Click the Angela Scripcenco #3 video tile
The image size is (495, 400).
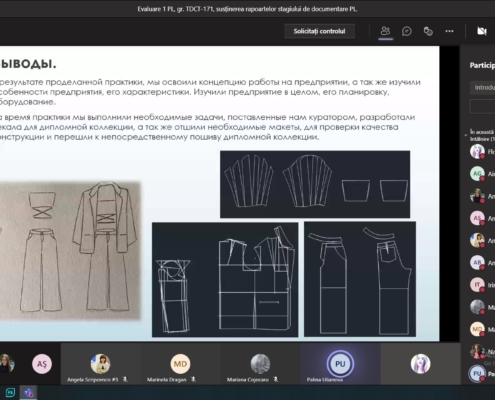100,364
